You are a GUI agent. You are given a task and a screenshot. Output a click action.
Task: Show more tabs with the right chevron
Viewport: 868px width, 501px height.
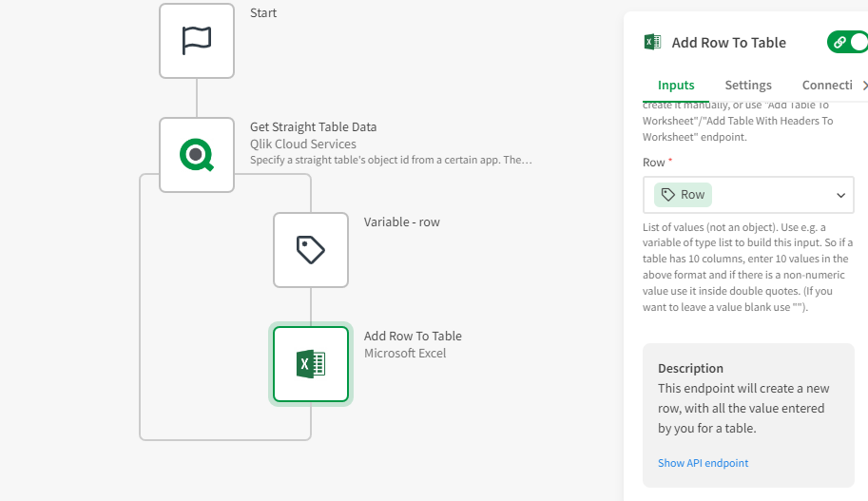coord(863,86)
